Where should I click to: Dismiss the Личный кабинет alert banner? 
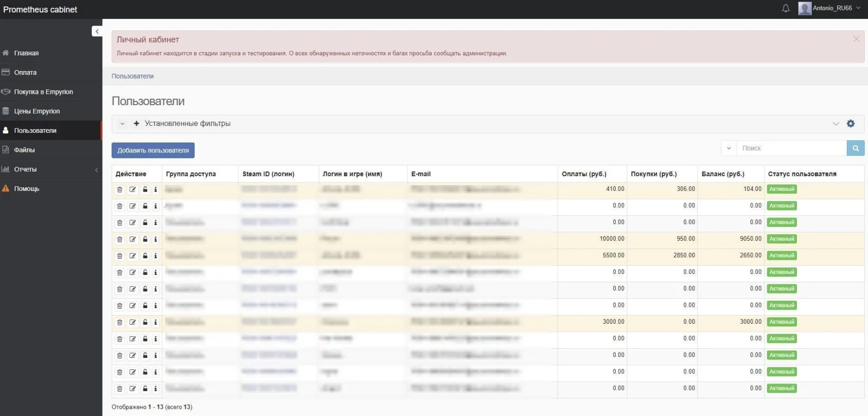856,39
